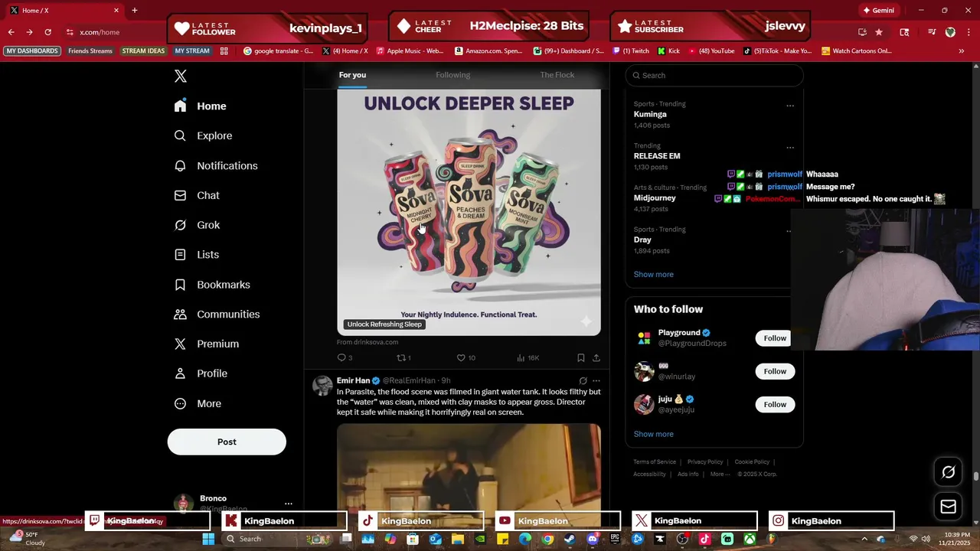Switch to the Following tab
Image resolution: width=980 pixels, height=551 pixels.
point(453,75)
